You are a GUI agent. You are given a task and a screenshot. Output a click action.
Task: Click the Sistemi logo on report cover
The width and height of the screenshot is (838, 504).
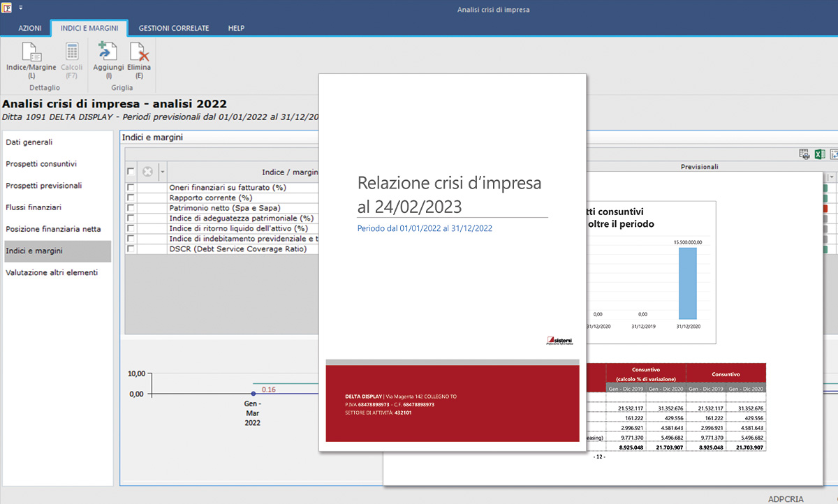[561, 341]
